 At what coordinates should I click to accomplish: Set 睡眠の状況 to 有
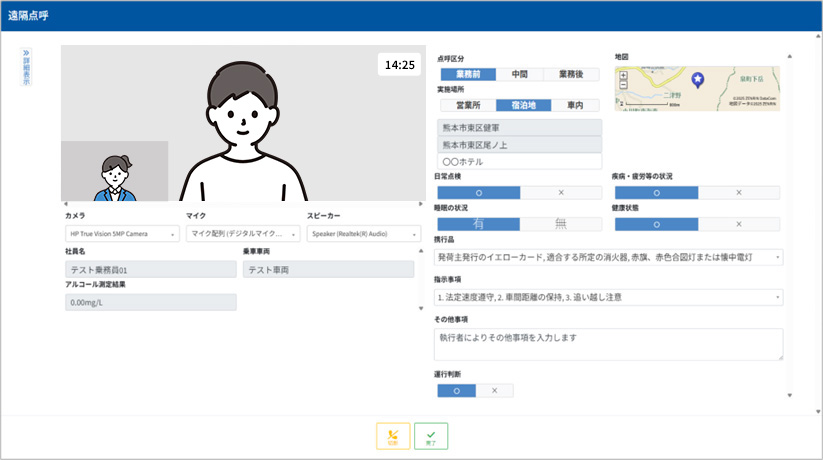coord(479,224)
